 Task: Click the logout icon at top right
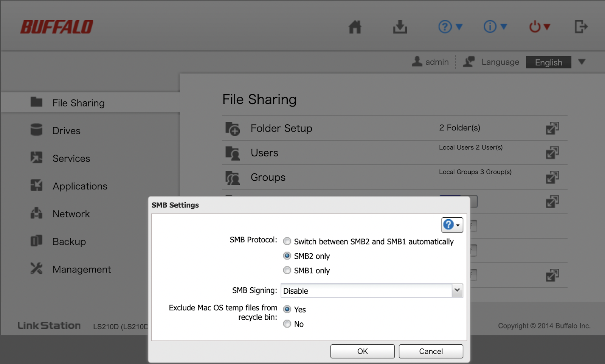(x=581, y=27)
